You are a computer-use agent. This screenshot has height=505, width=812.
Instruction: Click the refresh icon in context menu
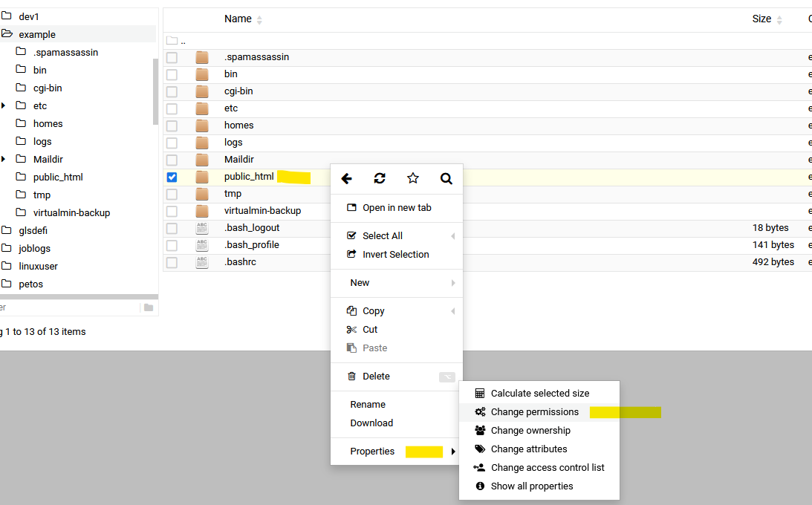[380, 178]
